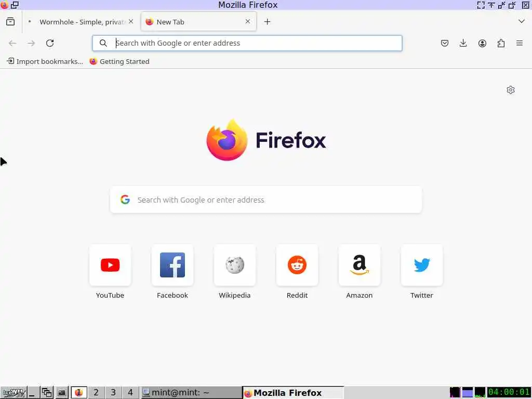Open the IceWM start menu
Screen dimensions: 532x399
click(14, 393)
